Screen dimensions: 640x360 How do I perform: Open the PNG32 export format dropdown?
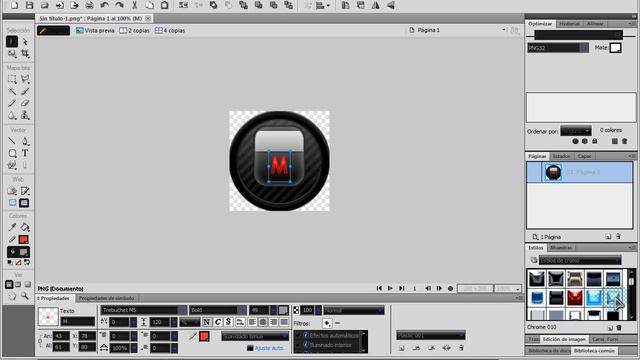pyautogui.click(x=558, y=48)
